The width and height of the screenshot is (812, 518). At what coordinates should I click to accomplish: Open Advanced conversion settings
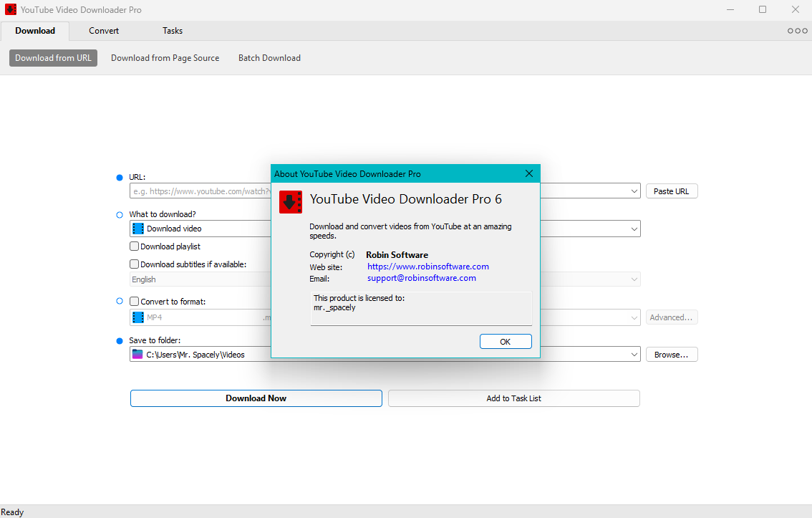click(672, 317)
